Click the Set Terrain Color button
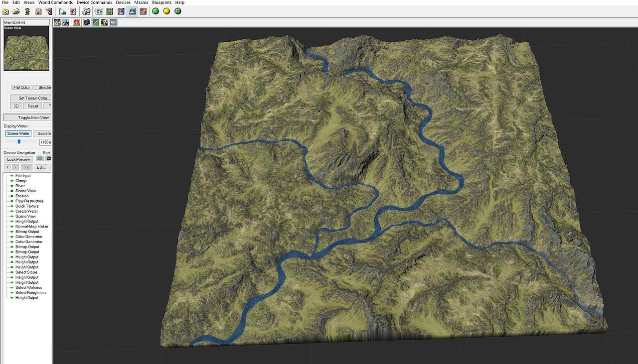Viewport: 638px width, 364px height. [31, 98]
